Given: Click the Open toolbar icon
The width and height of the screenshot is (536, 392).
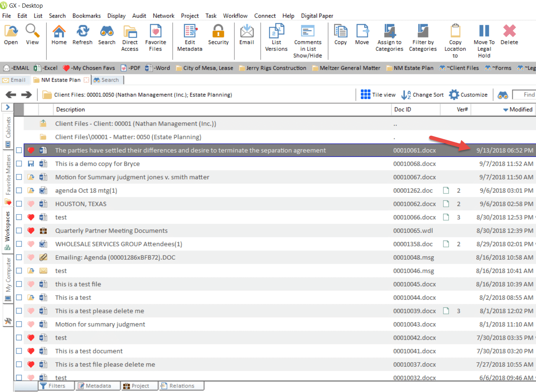Looking at the screenshot, I should (11, 34).
